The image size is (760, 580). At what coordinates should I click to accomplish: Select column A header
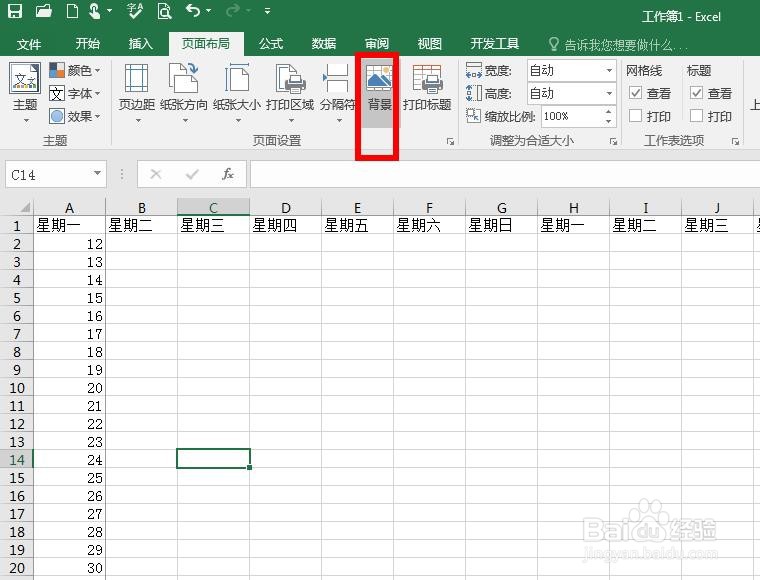[70, 208]
